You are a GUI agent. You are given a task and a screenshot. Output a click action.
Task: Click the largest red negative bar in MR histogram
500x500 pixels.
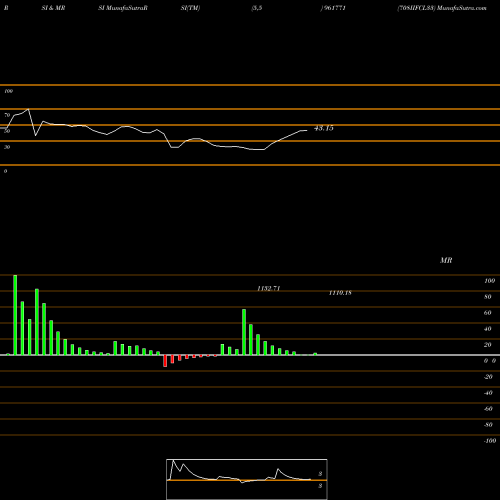[x=165, y=361]
